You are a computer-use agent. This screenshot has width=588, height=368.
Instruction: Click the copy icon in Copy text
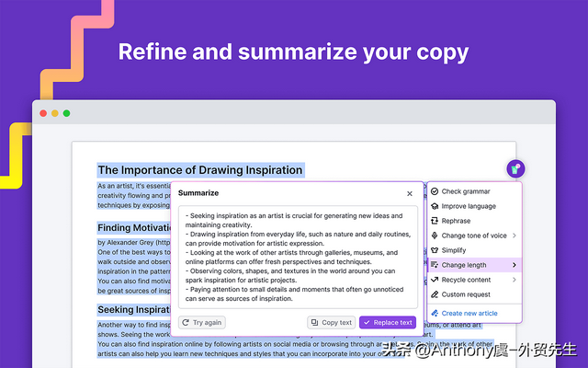tap(314, 322)
